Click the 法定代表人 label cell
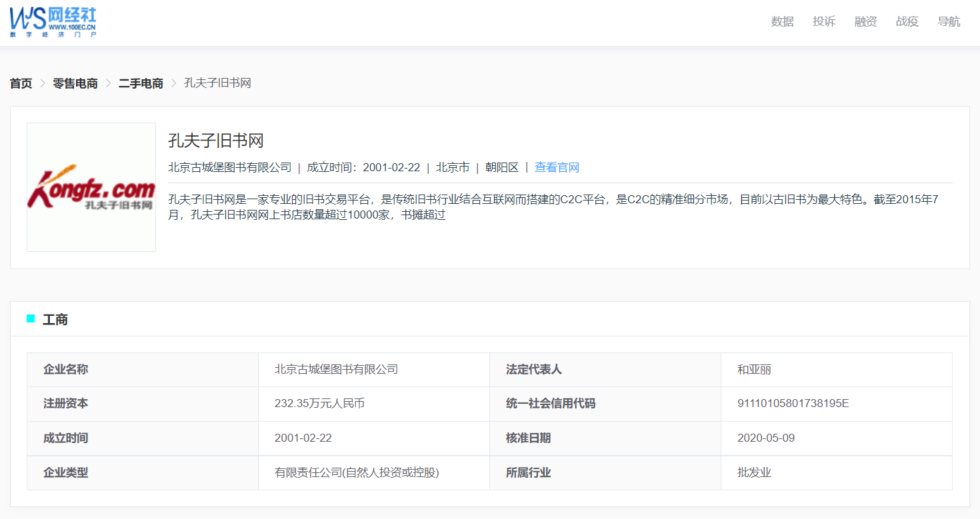 [605, 370]
